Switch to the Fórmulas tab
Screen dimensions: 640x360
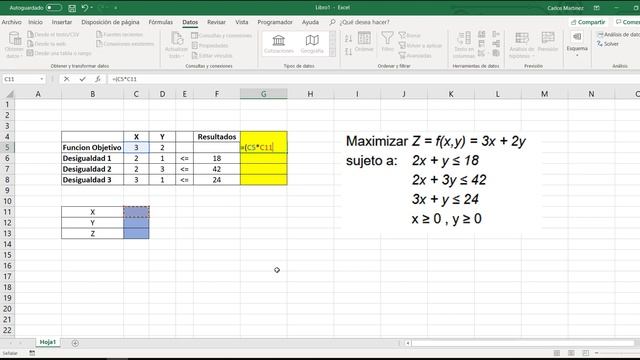coord(160,22)
